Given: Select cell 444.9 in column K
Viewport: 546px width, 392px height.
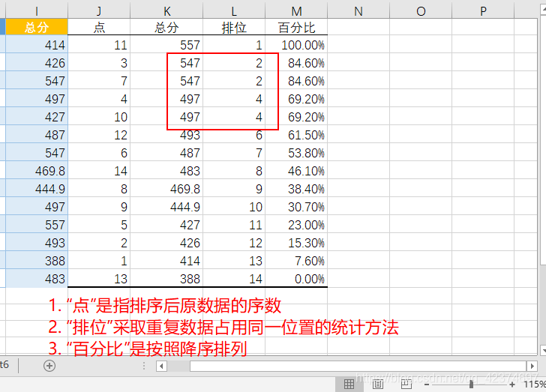Looking at the screenshot, I should click(x=166, y=206).
